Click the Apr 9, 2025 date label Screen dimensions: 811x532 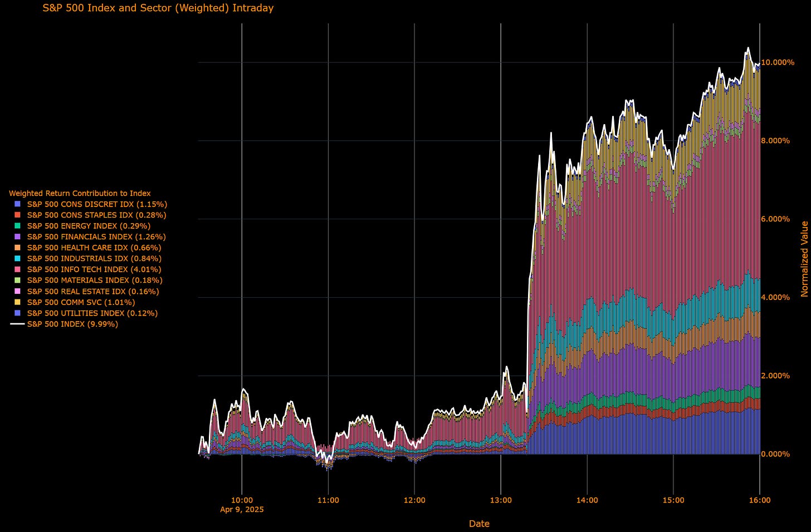(x=242, y=509)
